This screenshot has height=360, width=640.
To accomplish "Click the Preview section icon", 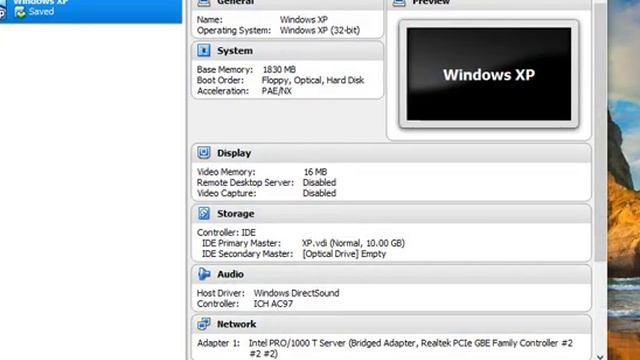I will pos(399,3).
